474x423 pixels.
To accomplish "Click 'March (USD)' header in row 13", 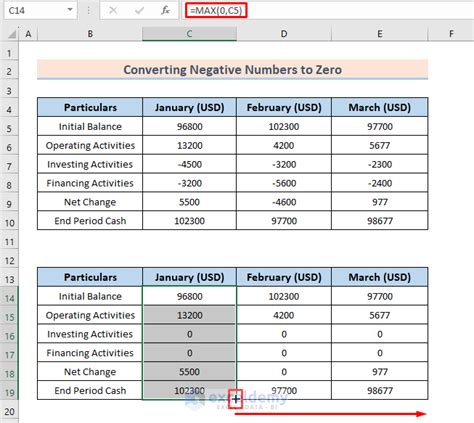I will coord(379,277).
